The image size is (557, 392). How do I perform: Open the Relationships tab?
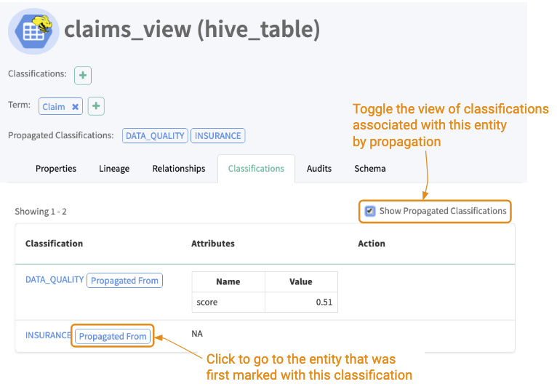tap(179, 169)
